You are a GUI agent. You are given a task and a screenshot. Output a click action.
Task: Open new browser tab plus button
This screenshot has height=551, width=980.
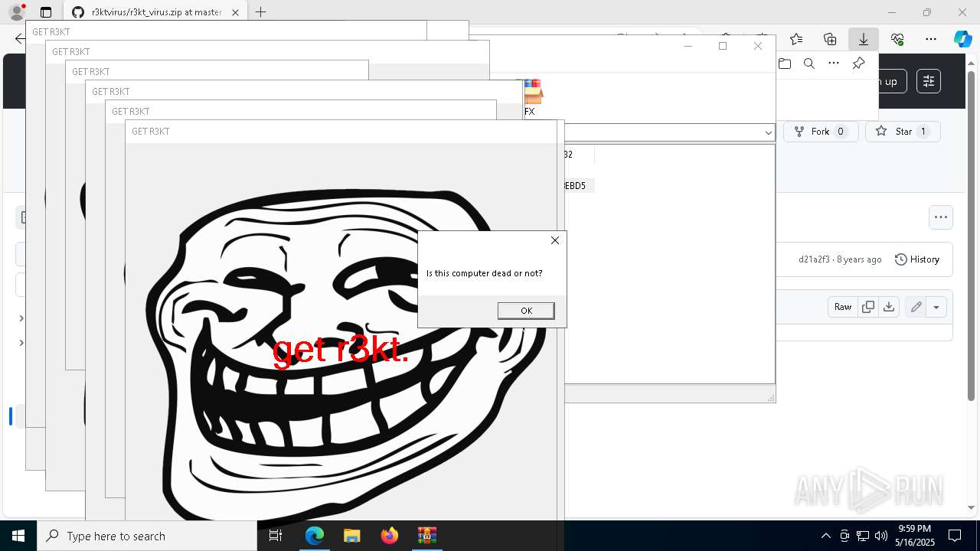click(261, 12)
